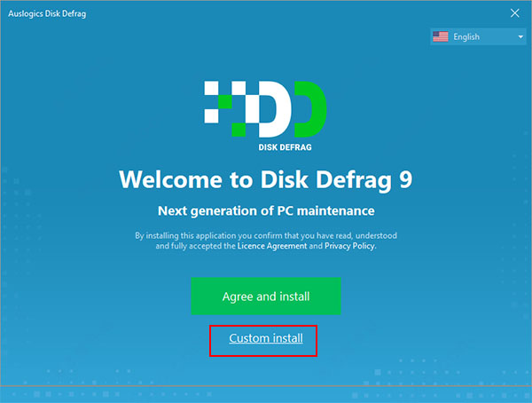Click the Agree and install button
Viewport: 532px width, 403px height.
(266, 296)
